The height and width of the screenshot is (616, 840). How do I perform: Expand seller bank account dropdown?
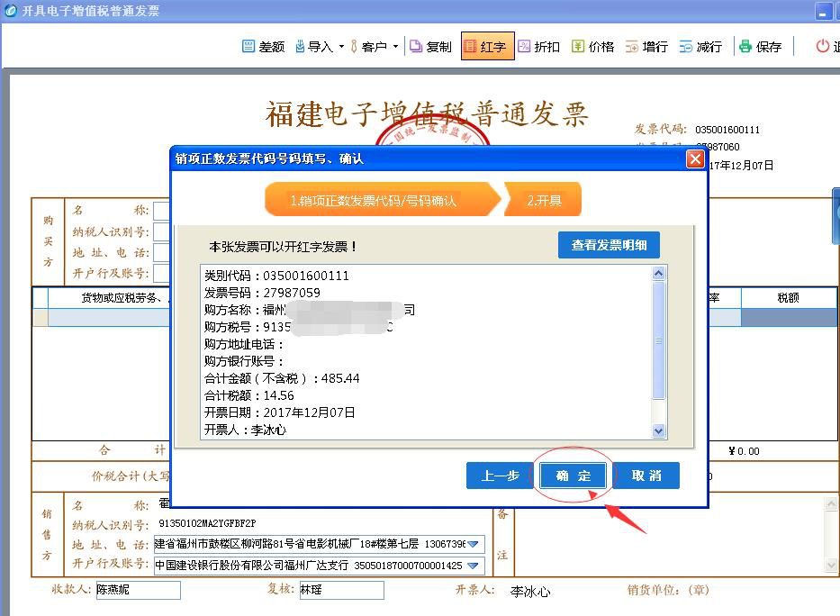(473, 566)
